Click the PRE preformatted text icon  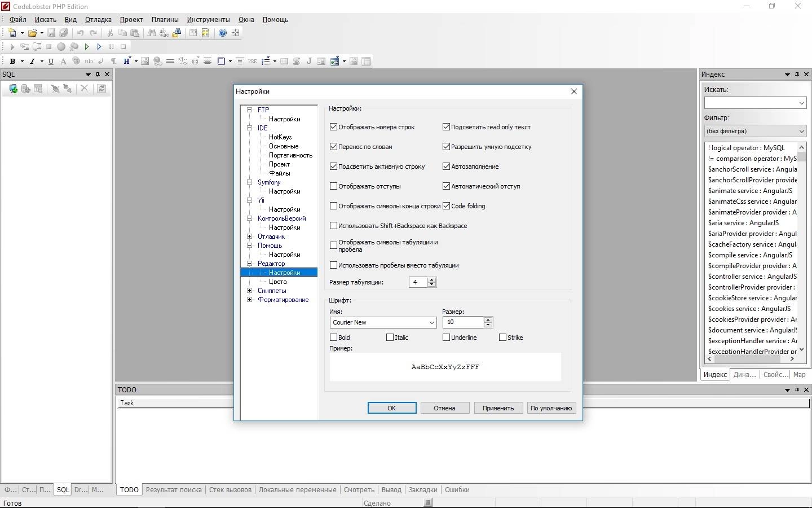click(252, 61)
